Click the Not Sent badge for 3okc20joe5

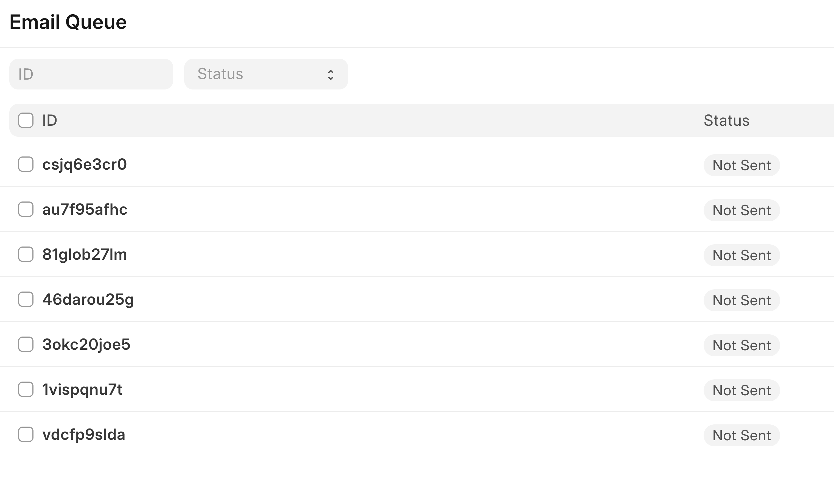pyautogui.click(x=741, y=345)
